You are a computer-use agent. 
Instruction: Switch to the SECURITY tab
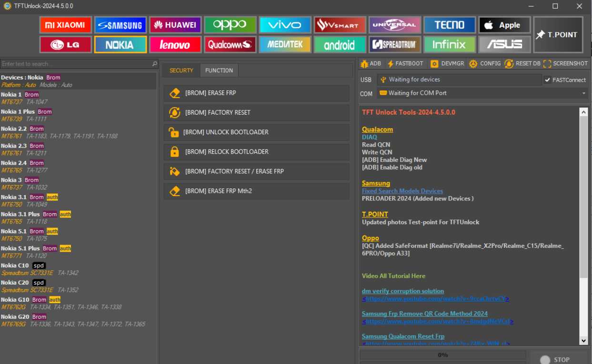point(181,70)
